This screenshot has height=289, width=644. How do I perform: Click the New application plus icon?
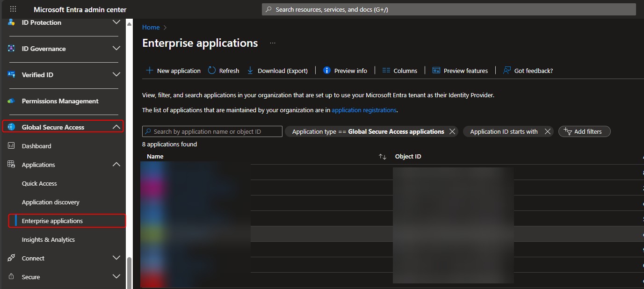[150, 71]
